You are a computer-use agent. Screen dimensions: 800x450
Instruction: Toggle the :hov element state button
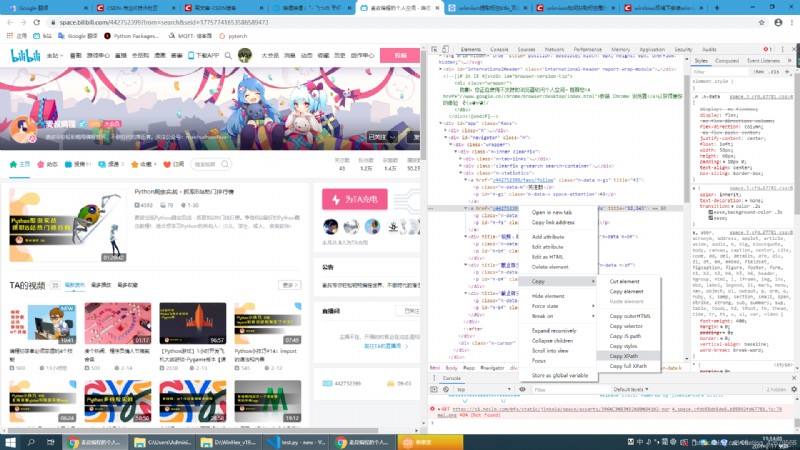coord(759,72)
